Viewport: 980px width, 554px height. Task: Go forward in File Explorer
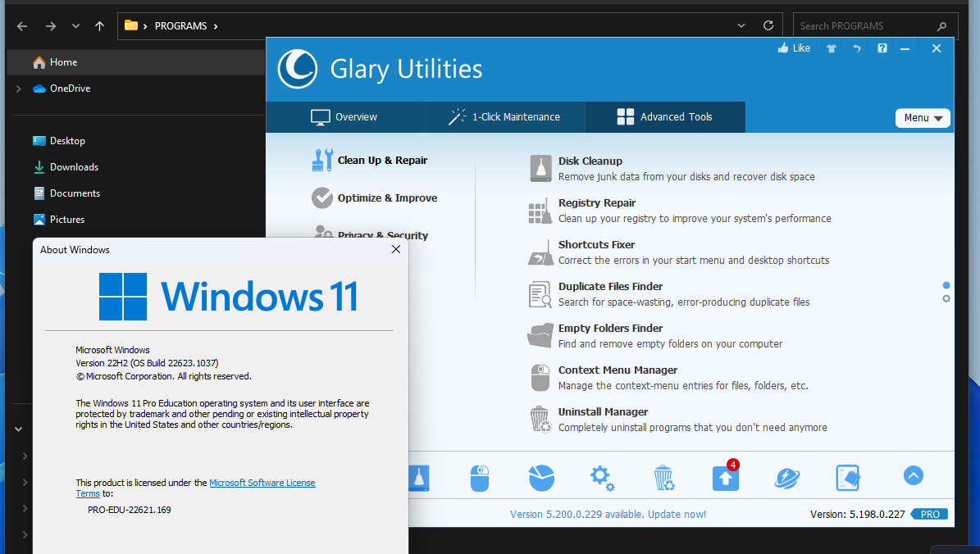(51, 26)
